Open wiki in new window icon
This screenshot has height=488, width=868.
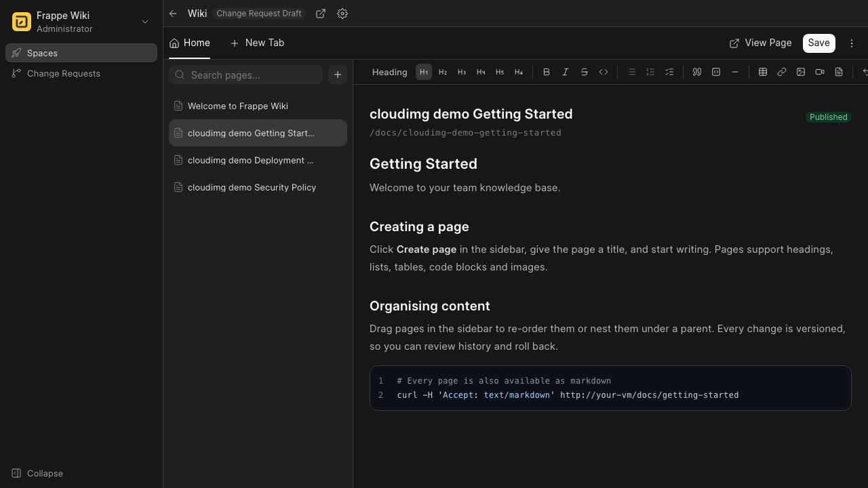pyautogui.click(x=321, y=14)
